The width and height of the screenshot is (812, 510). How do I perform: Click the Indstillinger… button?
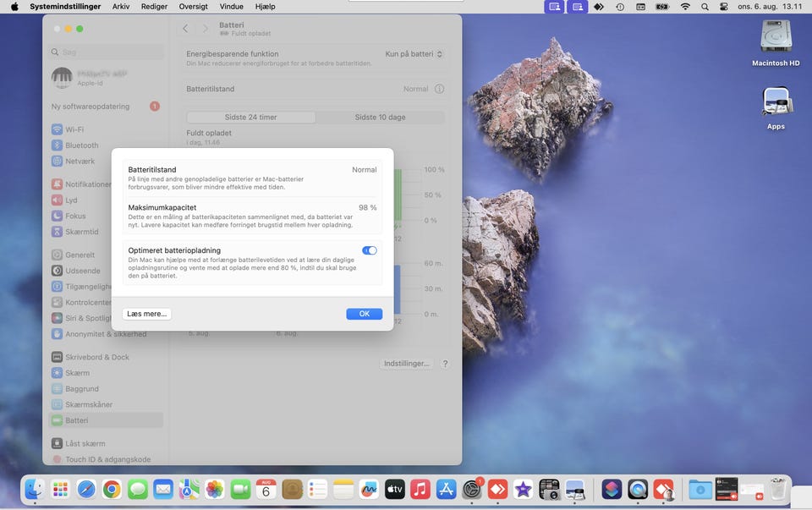(x=407, y=364)
